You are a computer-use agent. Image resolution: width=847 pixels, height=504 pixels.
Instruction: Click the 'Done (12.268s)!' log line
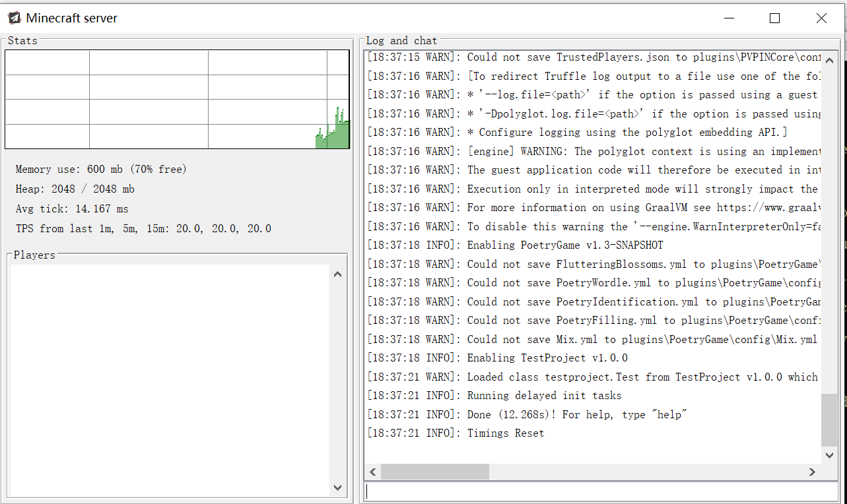pyautogui.click(x=527, y=414)
